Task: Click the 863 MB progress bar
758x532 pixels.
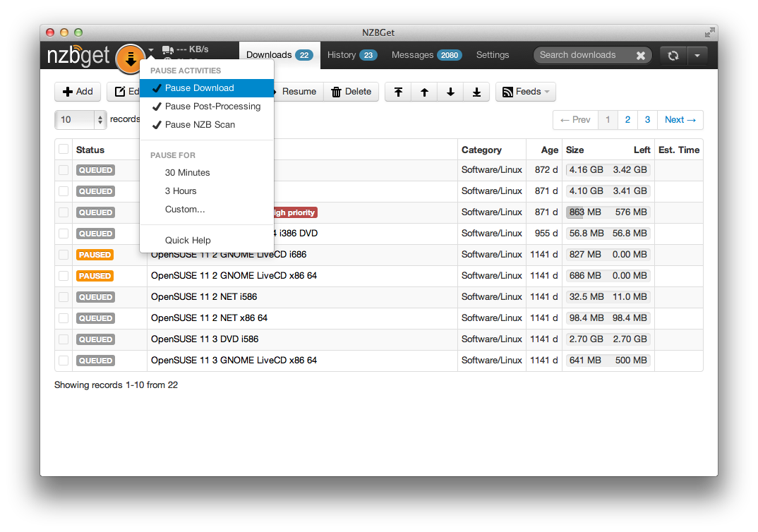Action: [x=608, y=212]
